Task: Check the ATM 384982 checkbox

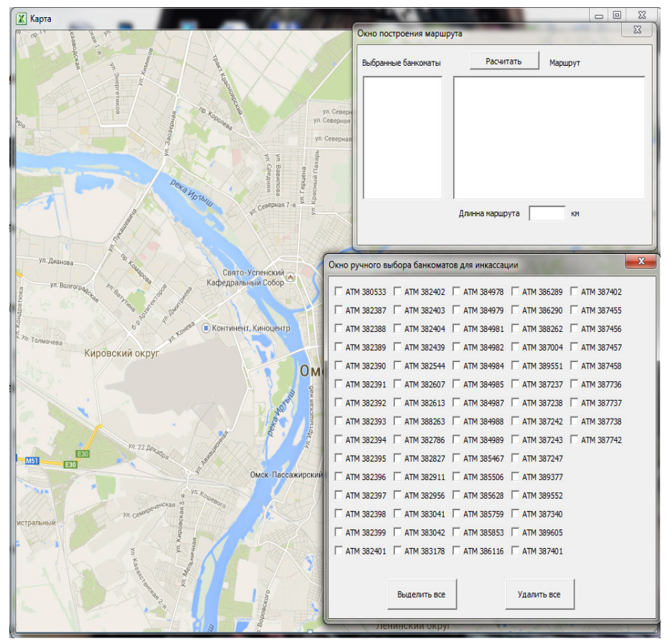Action: 457,347
